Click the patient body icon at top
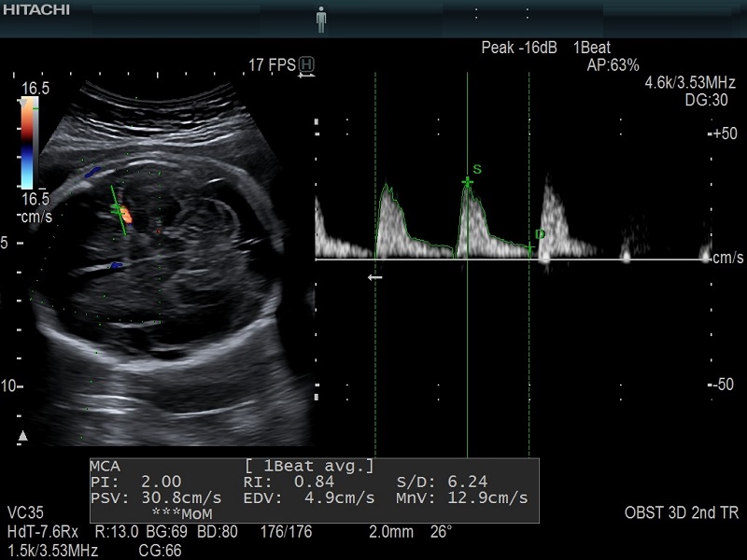 (x=322, y=18)
